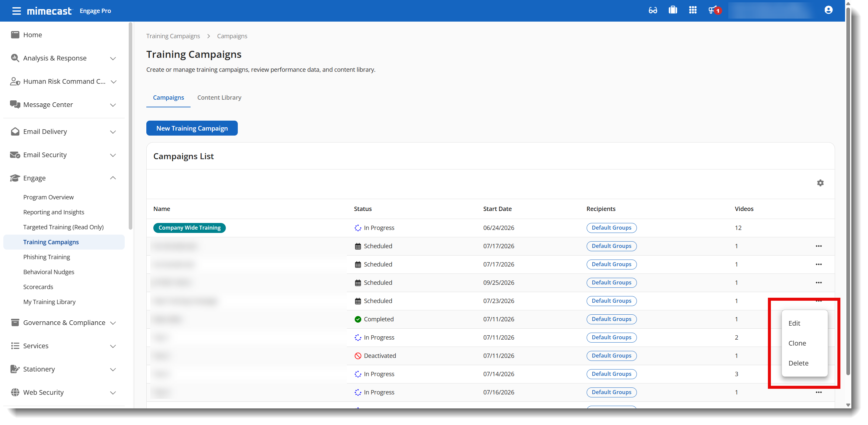Open the user account profile icon
The image size is (868, 425).
(828, 10)
